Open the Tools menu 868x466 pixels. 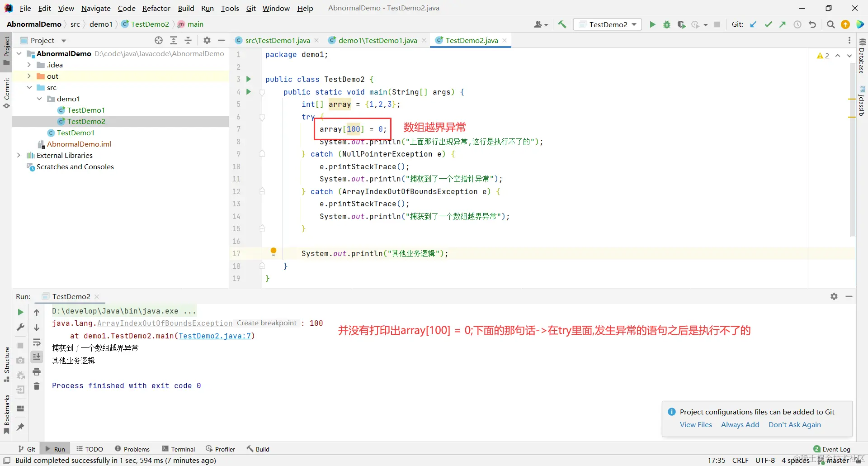point(230,8)
